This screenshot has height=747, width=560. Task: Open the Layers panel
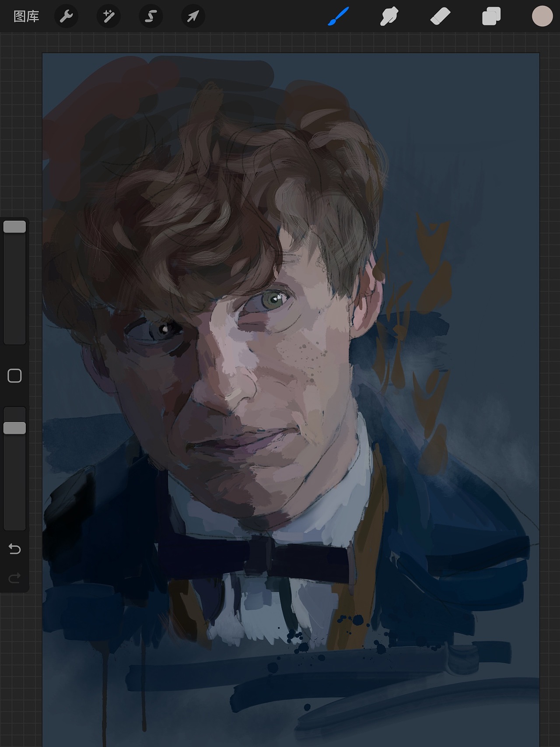491,17
